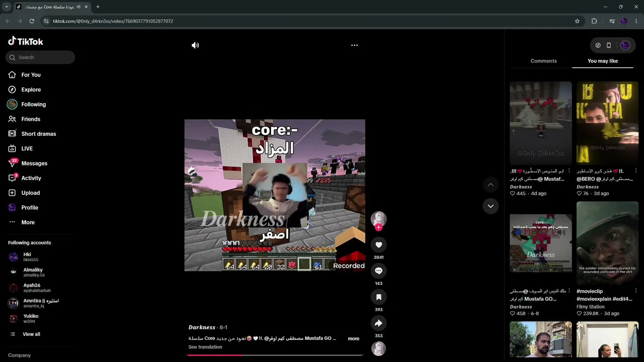
Task: Follow the creator with the red plus badge
Action: pyautogui.click(x=379, y=227)
